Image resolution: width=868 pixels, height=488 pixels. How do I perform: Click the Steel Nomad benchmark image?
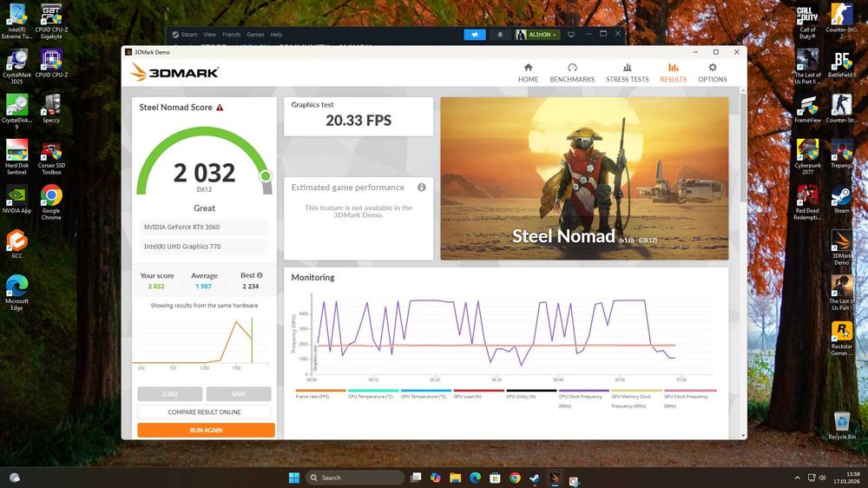click(x=584, y=178)
